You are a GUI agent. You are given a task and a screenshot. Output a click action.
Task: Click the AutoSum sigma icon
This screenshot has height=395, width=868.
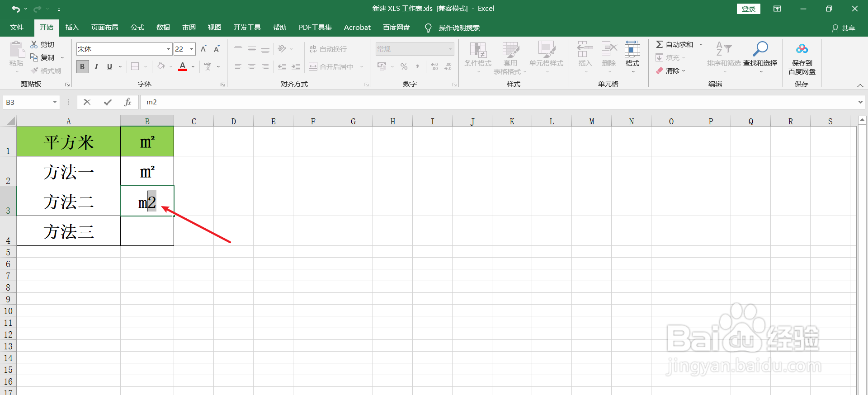coord(660,44)
